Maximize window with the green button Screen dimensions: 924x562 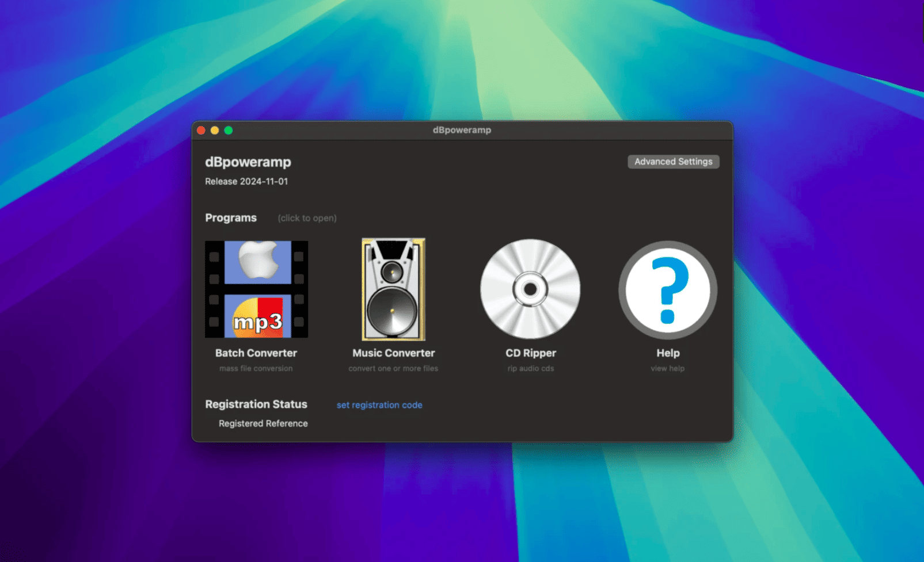(x=229, y=130)
